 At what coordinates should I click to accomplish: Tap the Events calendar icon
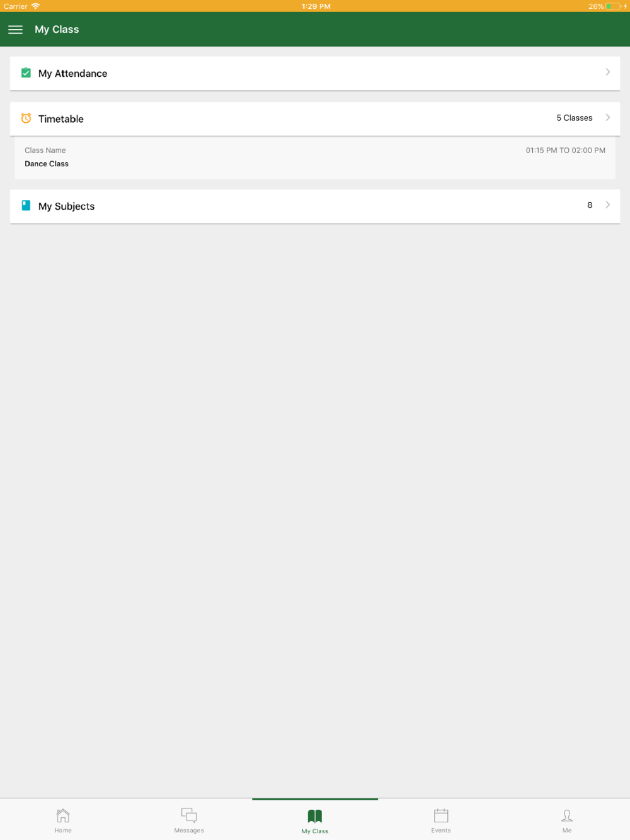441,815
